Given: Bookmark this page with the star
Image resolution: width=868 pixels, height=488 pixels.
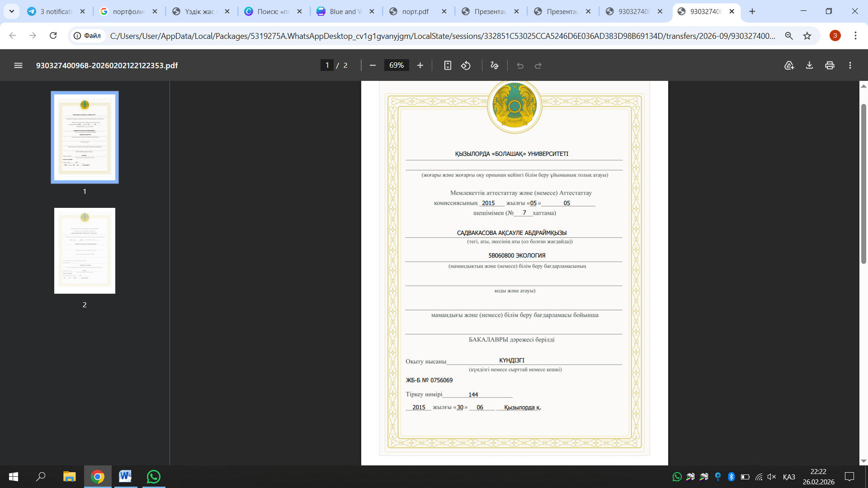Looking at the screenshot, I should (x=807, y=36).
